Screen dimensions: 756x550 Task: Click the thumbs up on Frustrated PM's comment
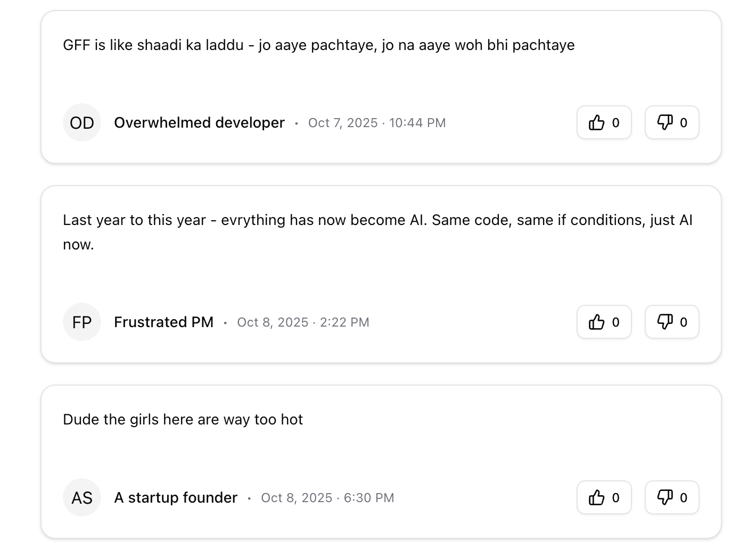click(x=604, y=322)
